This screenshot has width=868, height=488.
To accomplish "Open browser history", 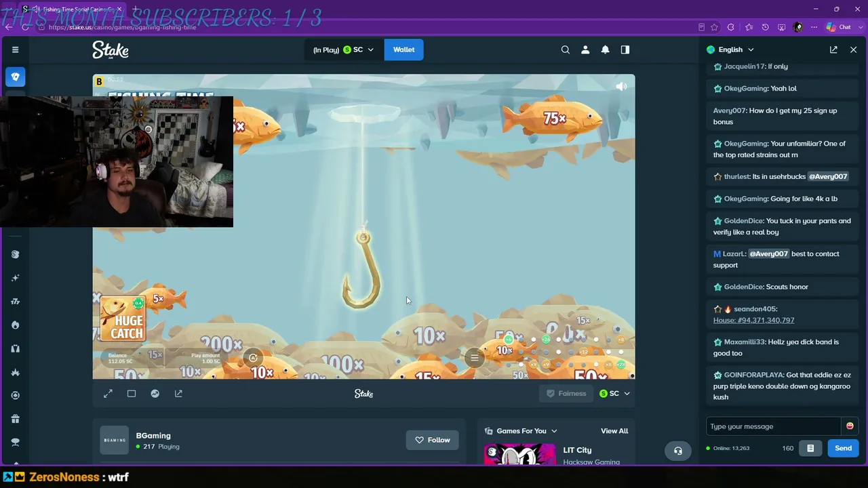I will pyautogui.click(x=765, y=27).
